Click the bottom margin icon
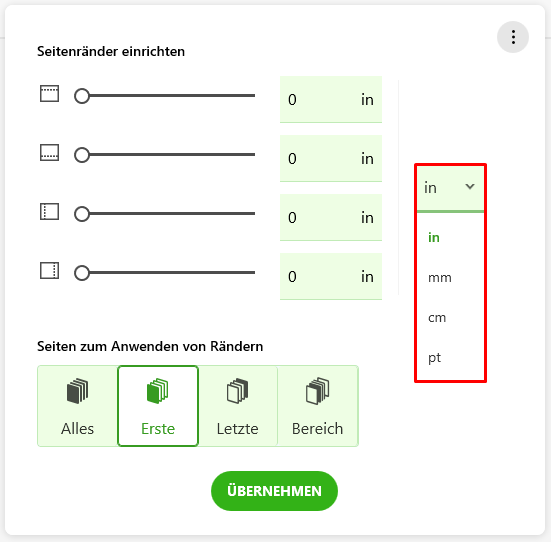 [49, 153]
